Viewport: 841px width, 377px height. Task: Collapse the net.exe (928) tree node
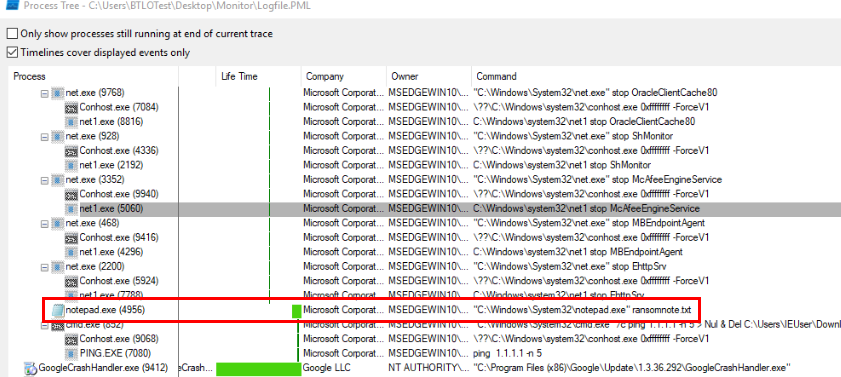tap(45, 137)
